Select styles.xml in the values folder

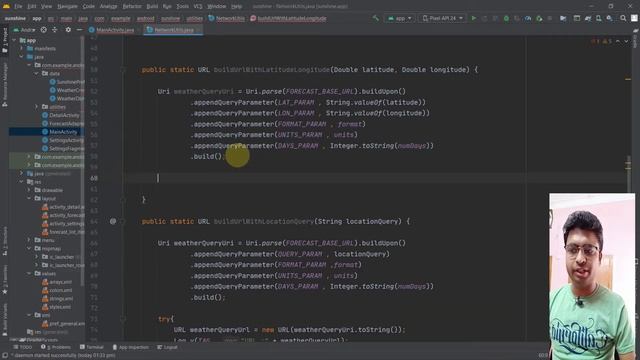pos(56,307)
